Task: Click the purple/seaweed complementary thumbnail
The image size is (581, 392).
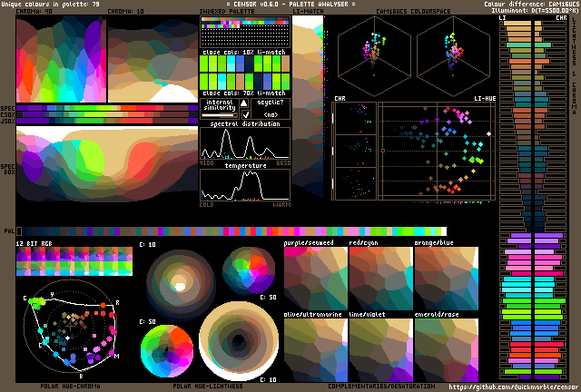Action: 315,277
